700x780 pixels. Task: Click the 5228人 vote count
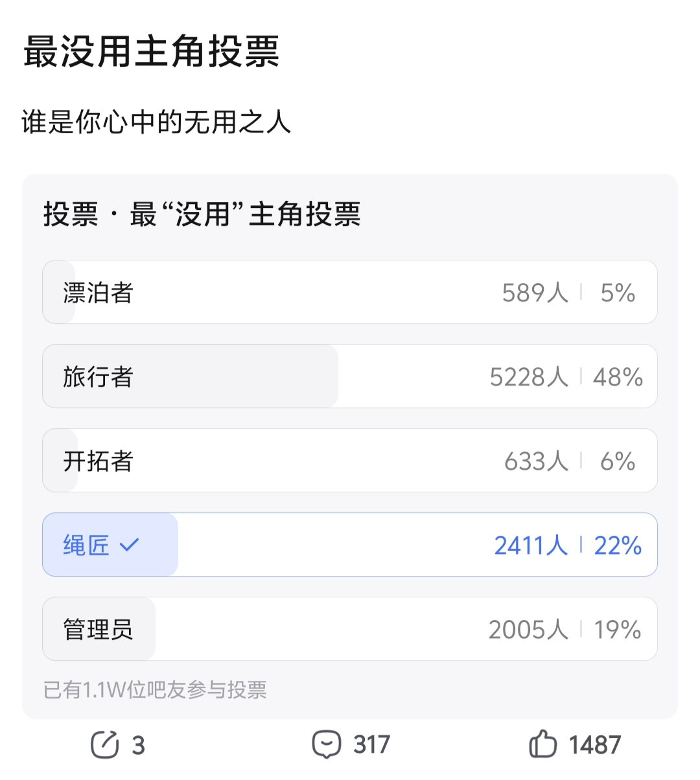(x=528, y=377)
